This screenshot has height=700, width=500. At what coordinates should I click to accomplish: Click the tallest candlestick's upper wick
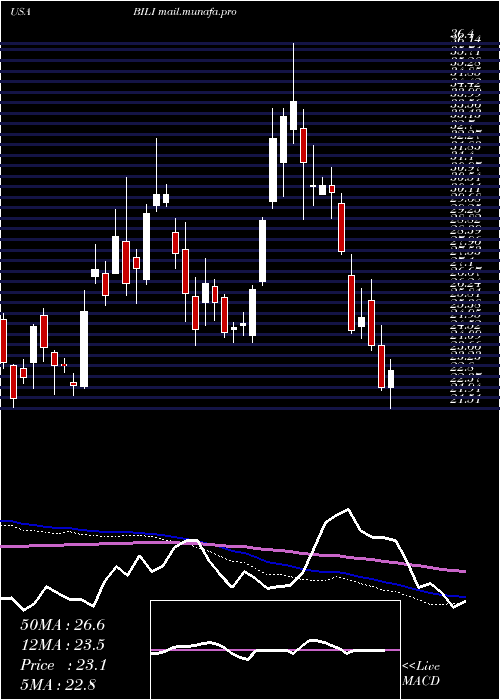pyautogui.click(x=293, y=72)
